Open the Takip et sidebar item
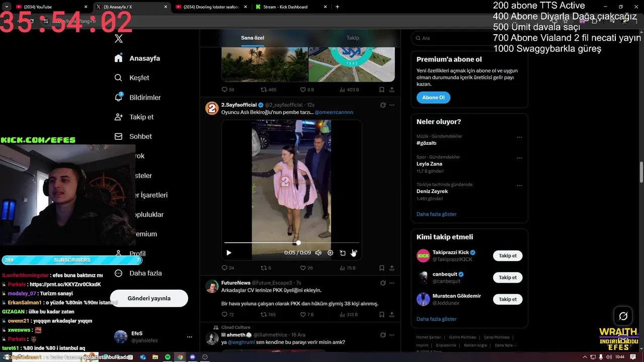The height and width of the screenshot is (362, 644). click(134, 117)
